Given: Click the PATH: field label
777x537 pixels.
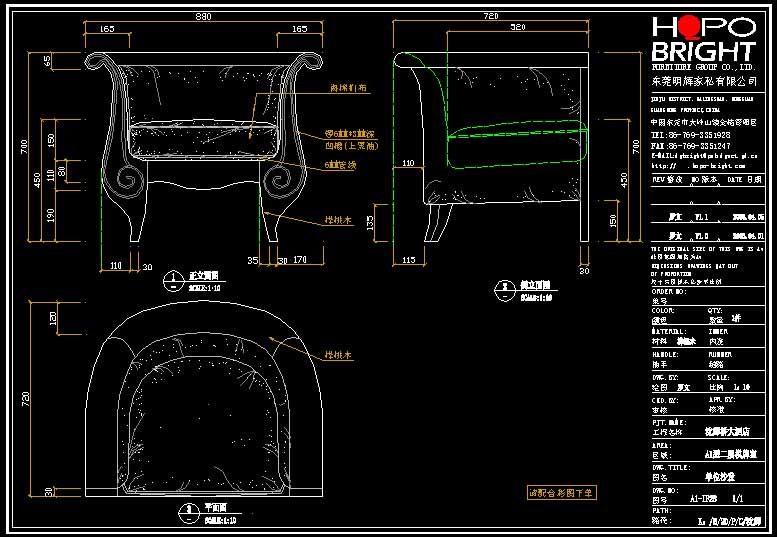Looking at the screenshot, I should click(662, 511).
